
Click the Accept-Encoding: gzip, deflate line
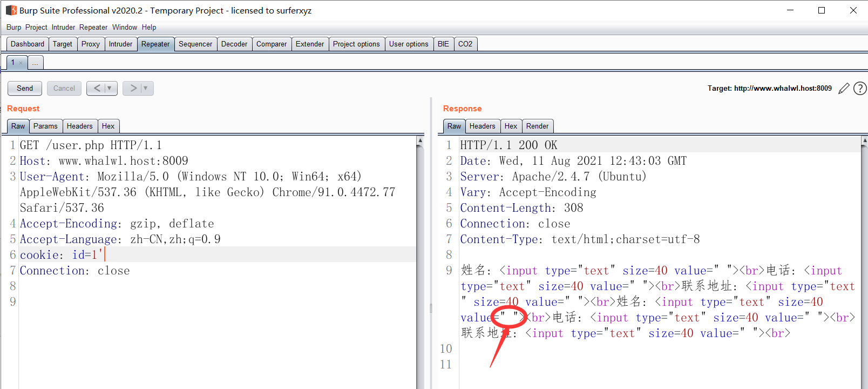tap(117, 224)
